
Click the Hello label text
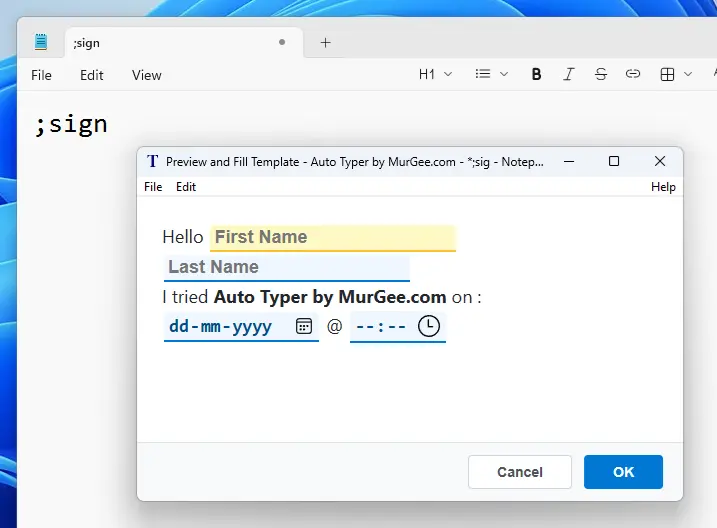point(183,237)
